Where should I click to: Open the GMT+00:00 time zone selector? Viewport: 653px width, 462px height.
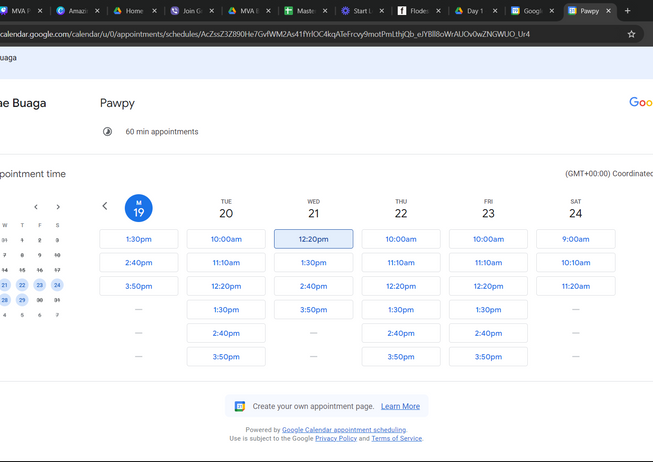[x=609, y=174]
